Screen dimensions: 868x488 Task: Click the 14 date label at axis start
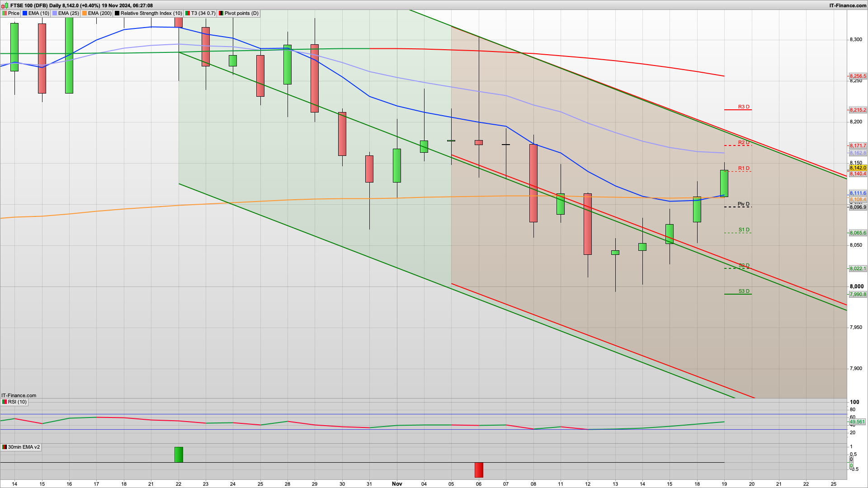[14, 484]
